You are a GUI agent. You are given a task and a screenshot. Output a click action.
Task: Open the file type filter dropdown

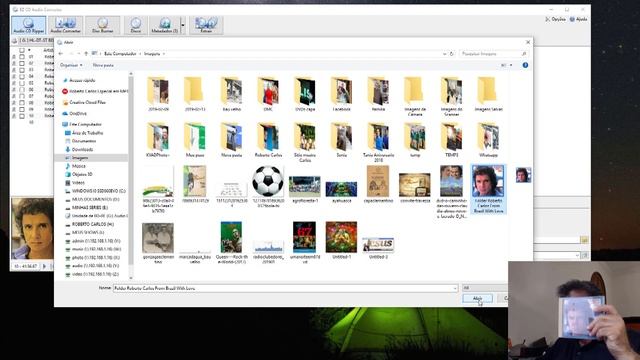[484, 288]
